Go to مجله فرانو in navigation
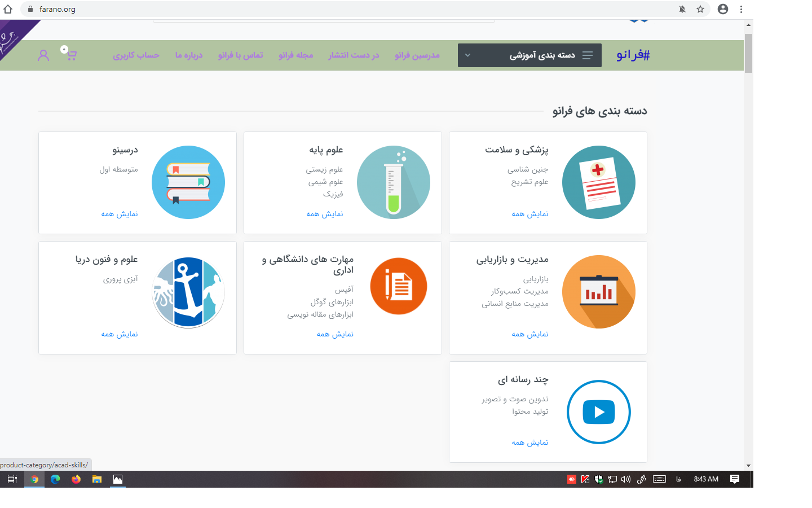 click(295, 55)
